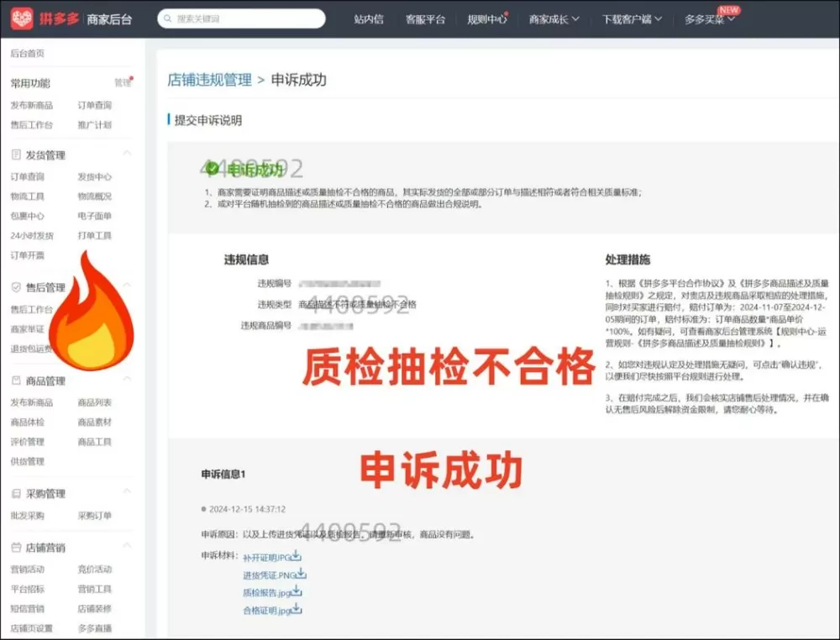
Task: Open 营销工具 in the sidebar
Action: coord(95,589)
